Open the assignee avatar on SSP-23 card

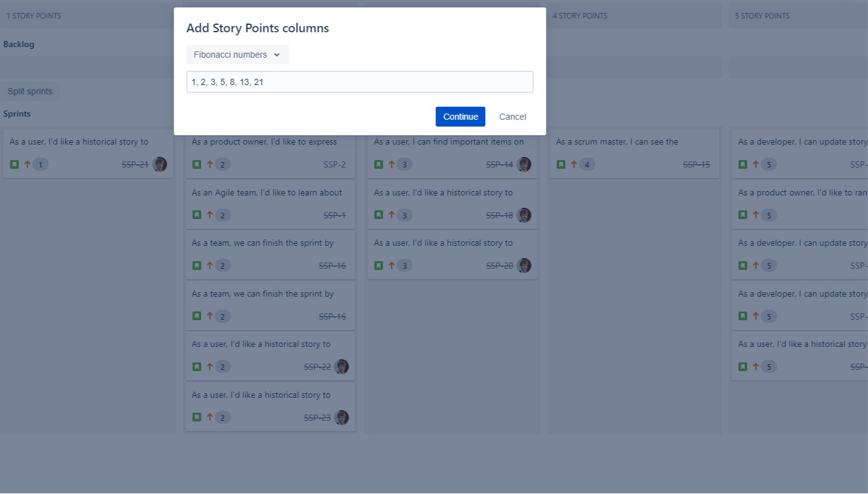point(341,418)
